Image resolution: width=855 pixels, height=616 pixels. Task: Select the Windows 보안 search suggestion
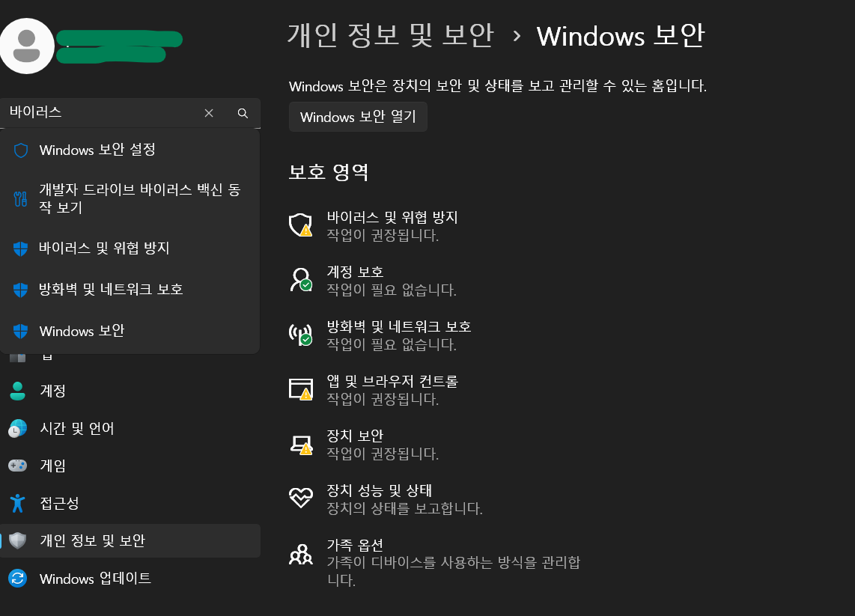[x=130, y=331]
